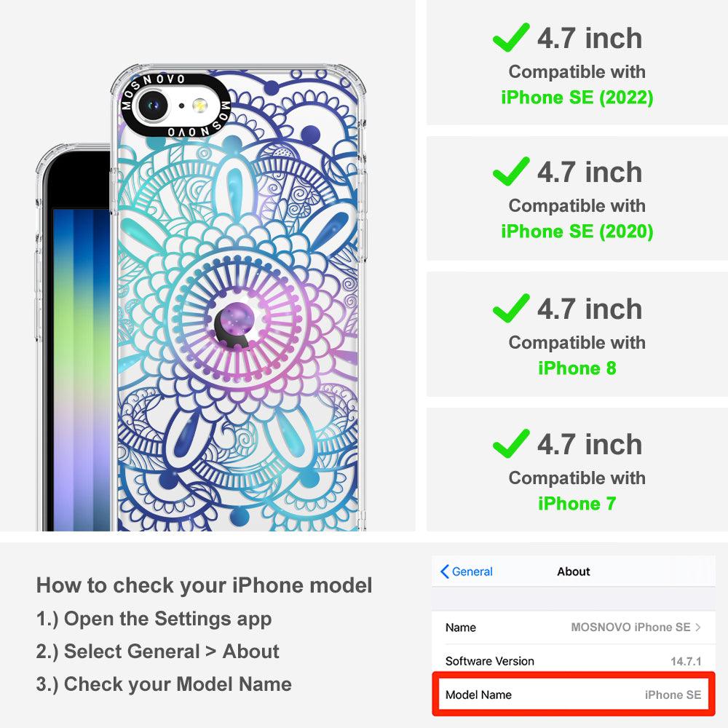Click the About title in the header
This screenshot has width=728, height=728.
tap(574, 571)
